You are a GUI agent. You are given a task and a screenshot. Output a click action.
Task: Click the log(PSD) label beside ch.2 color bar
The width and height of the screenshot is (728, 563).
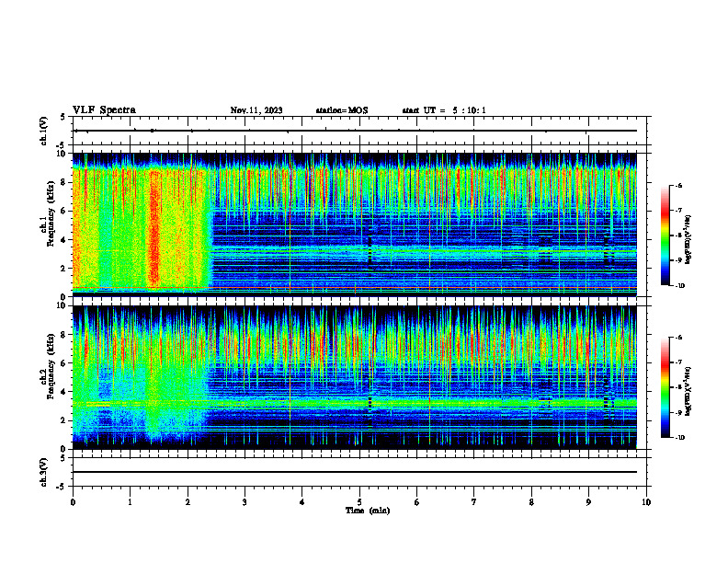[688, 390]
